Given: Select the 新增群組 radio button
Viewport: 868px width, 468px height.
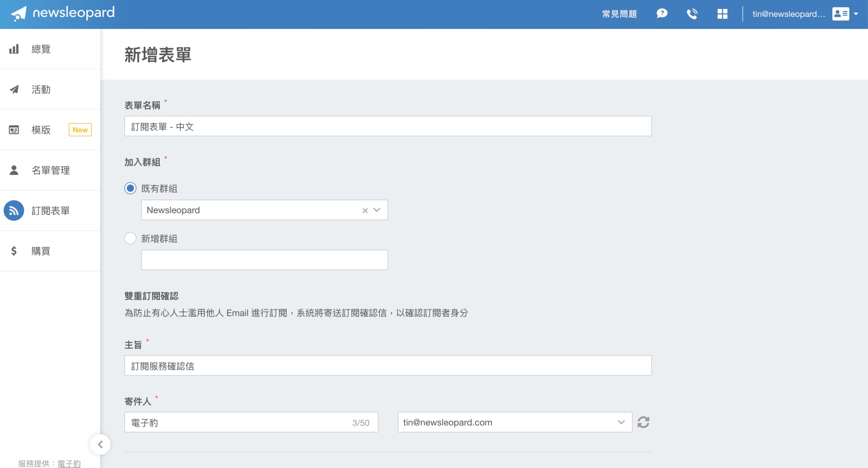Looking at the screenshot, I should coord(130,238).
